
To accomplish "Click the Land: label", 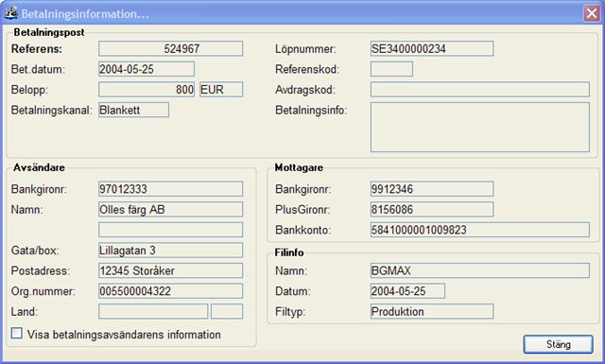I will pos(25,312).
